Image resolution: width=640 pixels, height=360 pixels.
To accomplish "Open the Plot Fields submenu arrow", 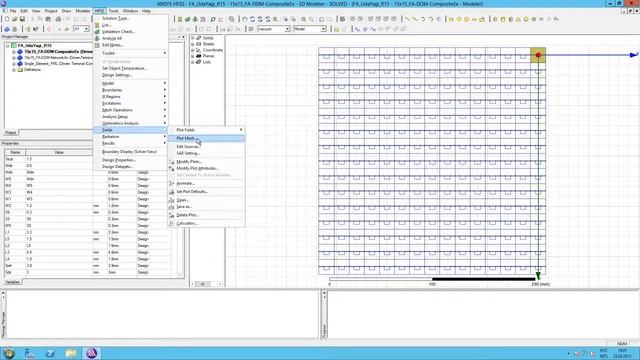I will click(x=241, y=130).
